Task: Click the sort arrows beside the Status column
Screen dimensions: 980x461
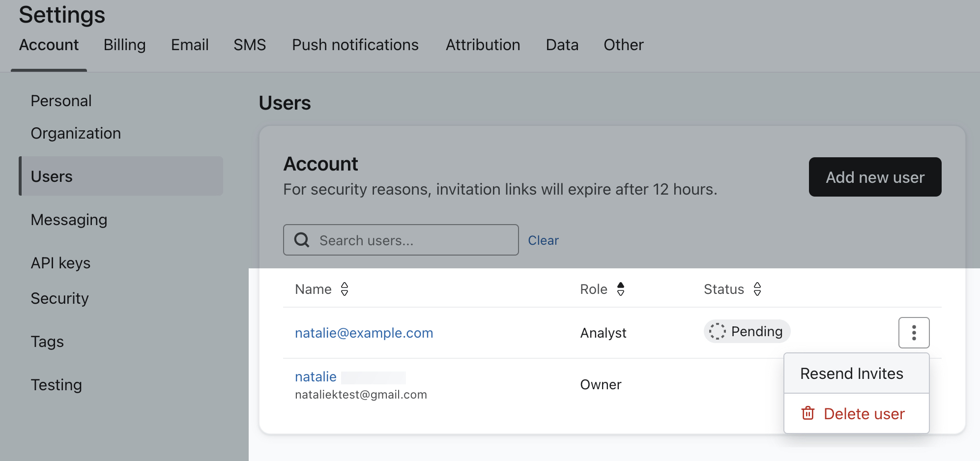Action: pyautogui.click(x=758, y=289)
